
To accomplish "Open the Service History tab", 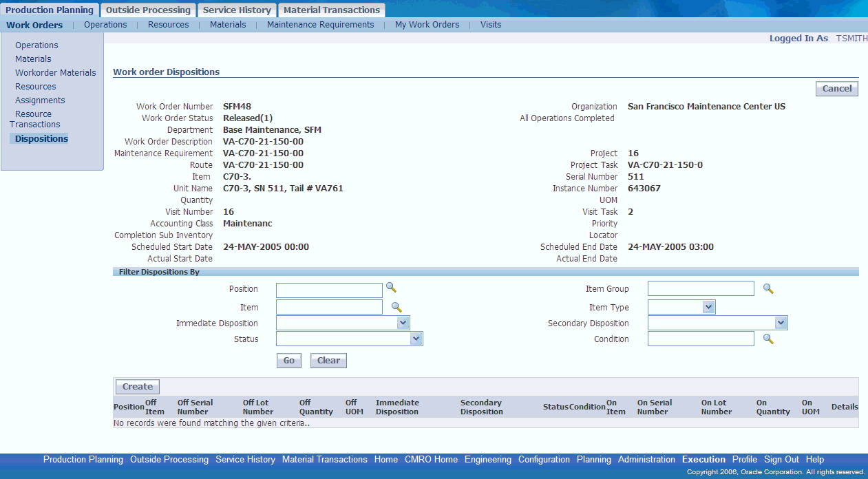I will coord(237,10).
